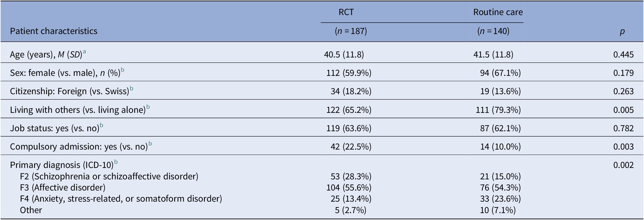Click the '(n = 187)' sample size label
This screenshot has height=220, width=644.
pyautogui.click(x=351, y=31)
